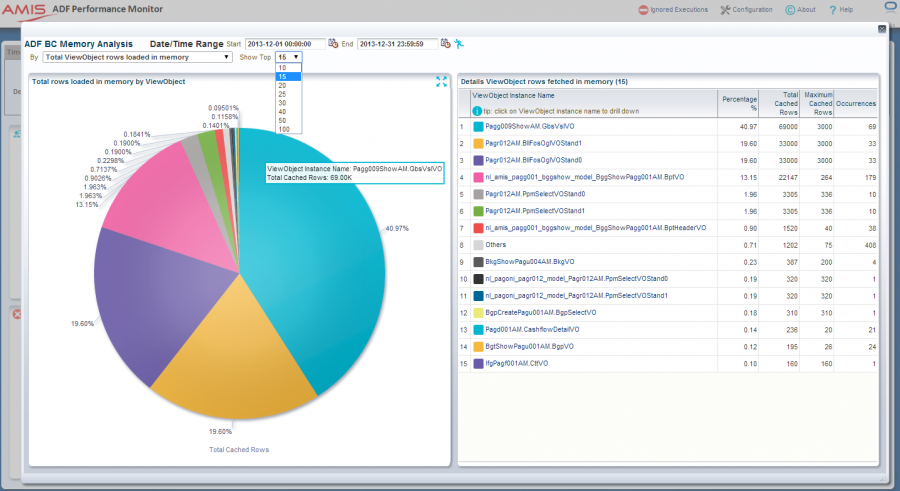Select 10 in the Show Top list
The width and height of the screenshot is (900, 491).
282,68
